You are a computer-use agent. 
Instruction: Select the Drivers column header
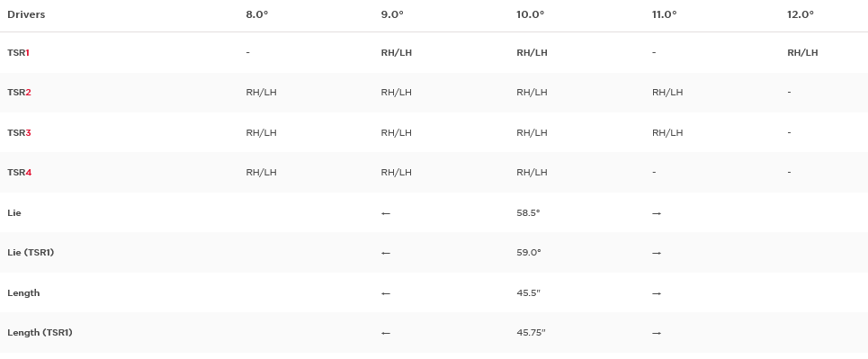pyautogui.click(x=26, y=14)
